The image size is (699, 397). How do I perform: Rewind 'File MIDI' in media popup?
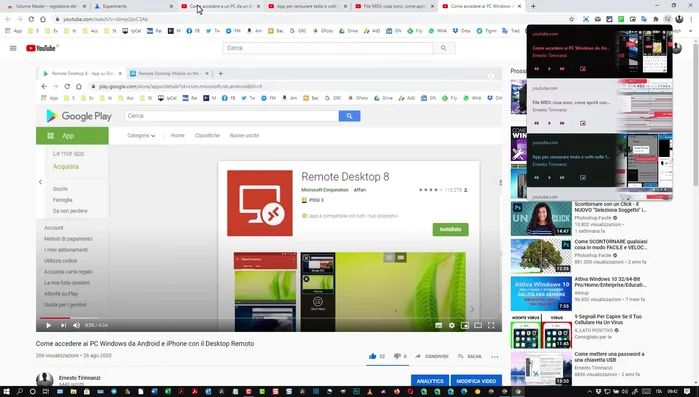(x=536, y=123)
